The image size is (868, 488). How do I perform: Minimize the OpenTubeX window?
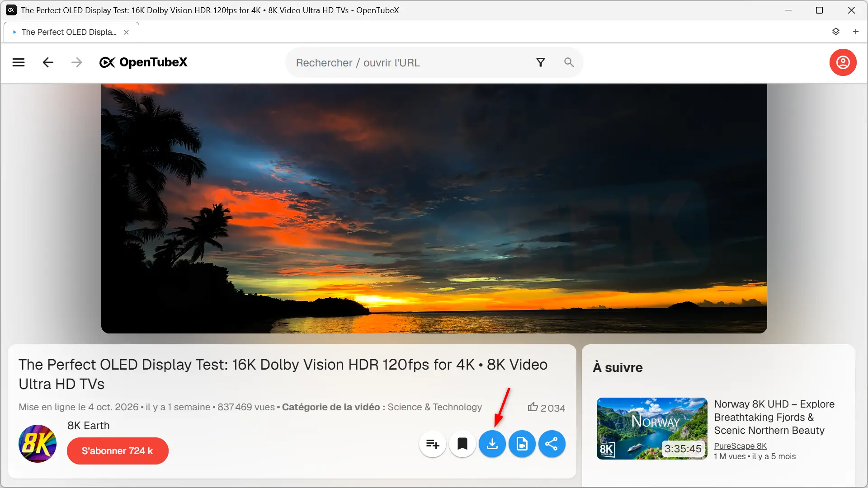pyautogui.click(x=788, y=10)
